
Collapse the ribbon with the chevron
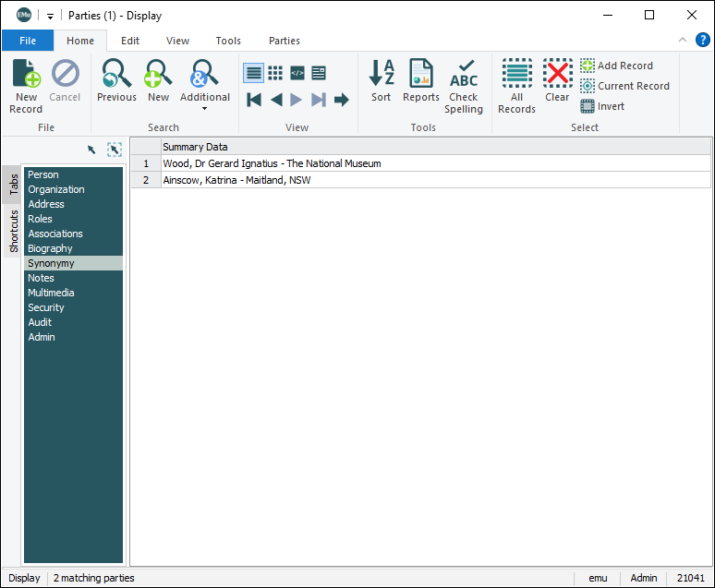tap(683, 40)
